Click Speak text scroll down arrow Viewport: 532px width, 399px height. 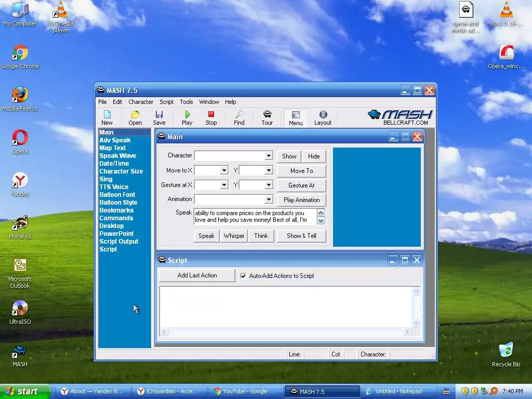coord(321,220)
